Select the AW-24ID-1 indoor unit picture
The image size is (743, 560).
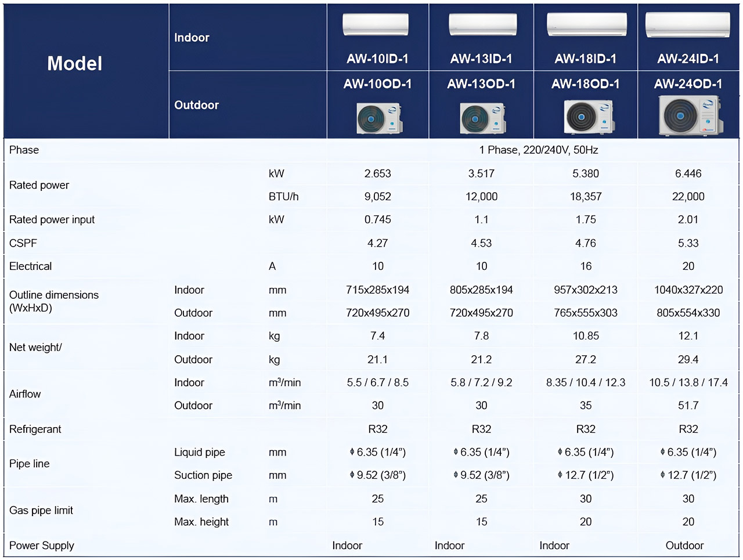[687, 26]
